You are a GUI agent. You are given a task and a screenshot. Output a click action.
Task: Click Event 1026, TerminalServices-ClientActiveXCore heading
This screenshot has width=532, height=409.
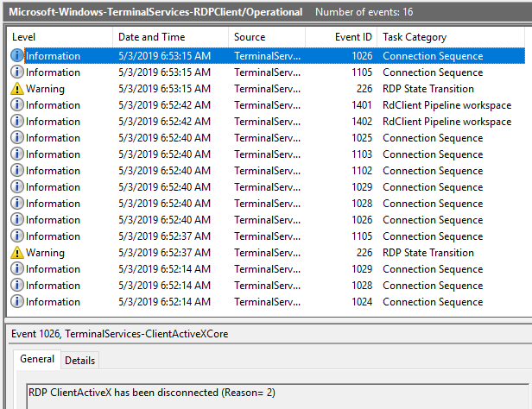[119, 334]
